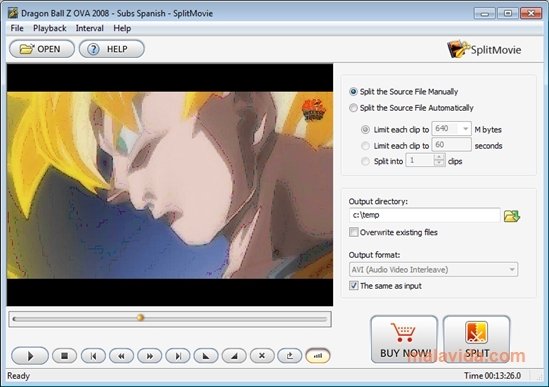This screenshot has width=549, height=387.
Task: Click the fast forward button
Action: tap(150, 356)
